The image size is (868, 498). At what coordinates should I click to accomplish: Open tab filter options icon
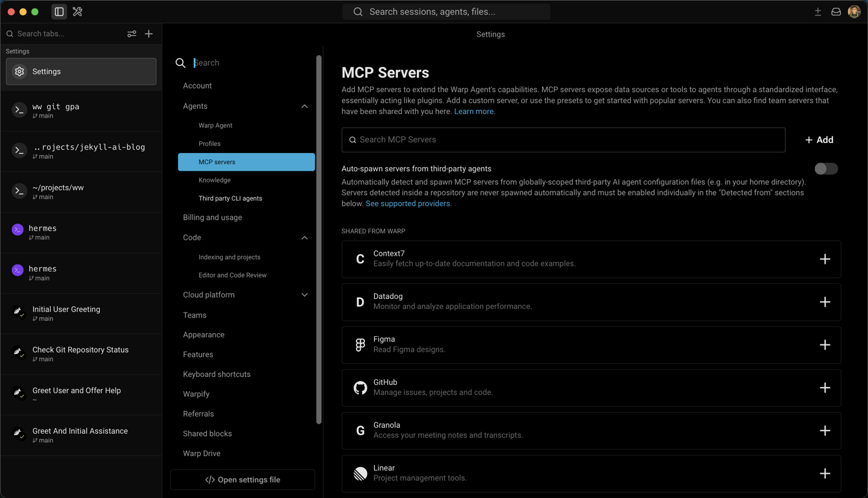click(132, 34)
